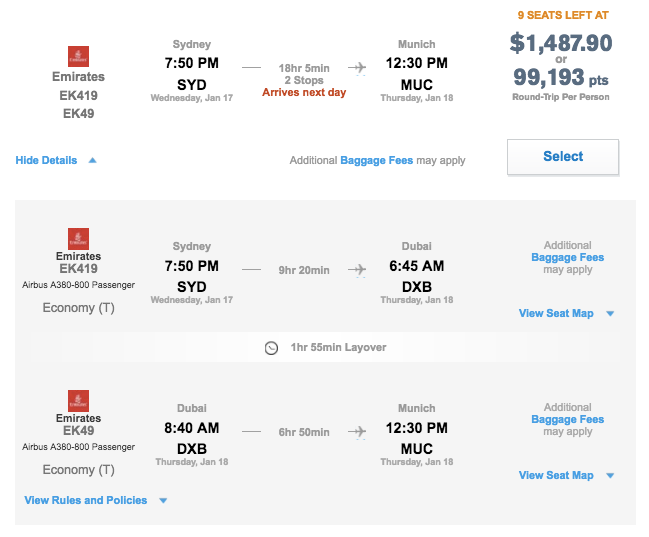Image resolution: width=649 pixels, height=537 pixels.
Task: Click the $1,487.90 price
Action: click(561, 43)
